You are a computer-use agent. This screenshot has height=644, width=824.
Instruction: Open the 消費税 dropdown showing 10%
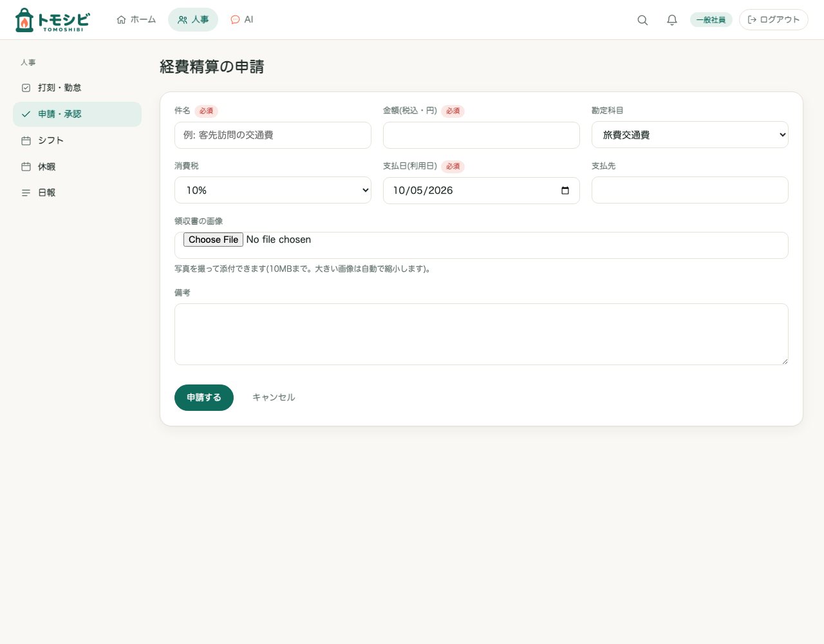tap(273, 190)
